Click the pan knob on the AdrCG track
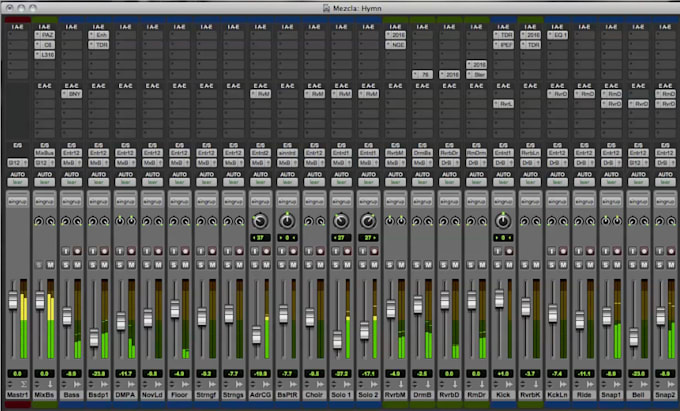Viewport: 680px width, 411px height. [260, 221]
